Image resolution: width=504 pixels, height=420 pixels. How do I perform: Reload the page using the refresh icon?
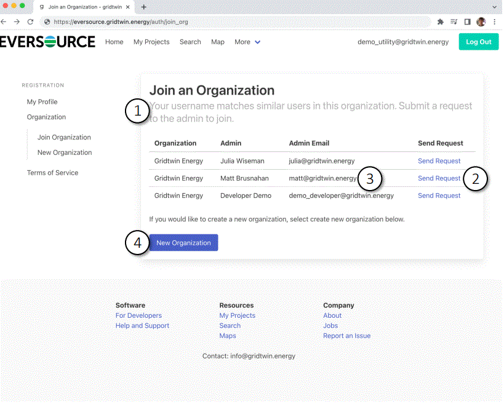29,20
